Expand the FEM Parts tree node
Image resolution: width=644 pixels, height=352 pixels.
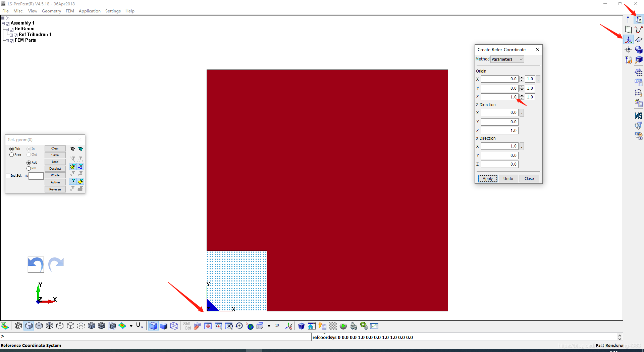pyautogui.click(x=7, y=41)
